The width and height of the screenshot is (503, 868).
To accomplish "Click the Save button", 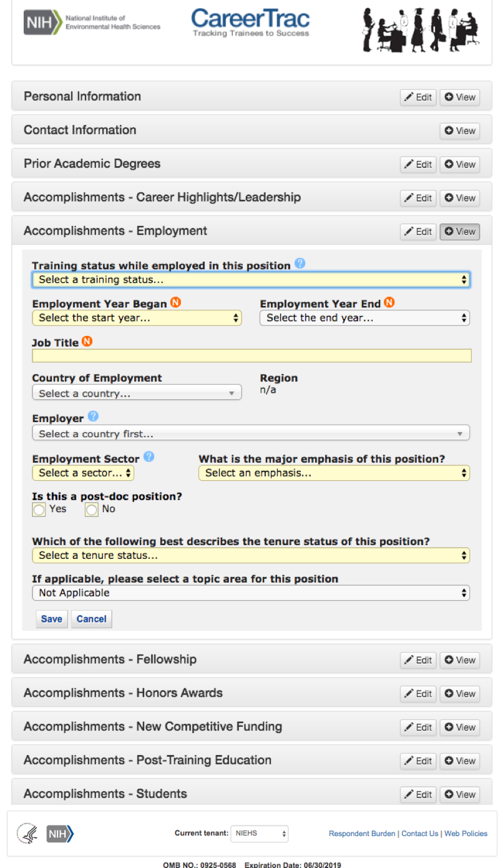I will [52, 619].
